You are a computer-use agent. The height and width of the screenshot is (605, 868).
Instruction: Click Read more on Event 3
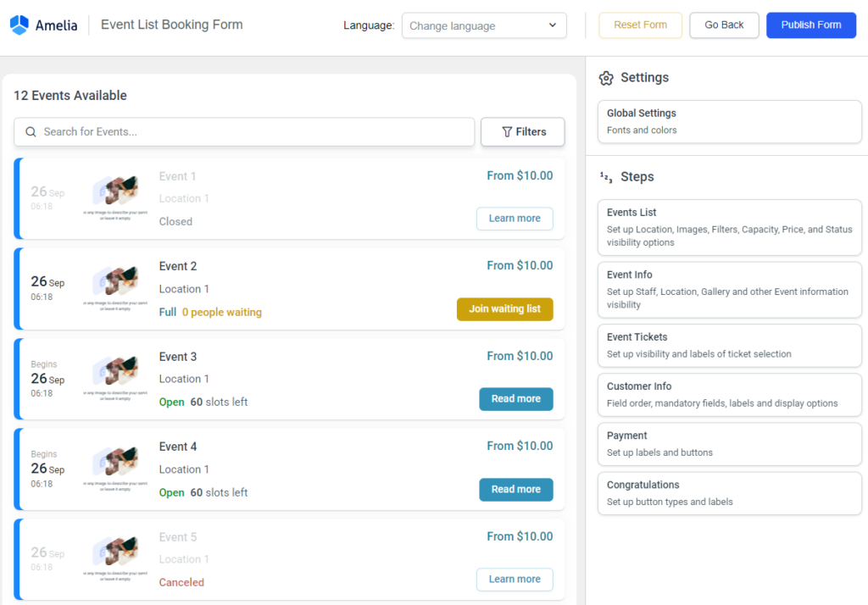coord(515,399)
